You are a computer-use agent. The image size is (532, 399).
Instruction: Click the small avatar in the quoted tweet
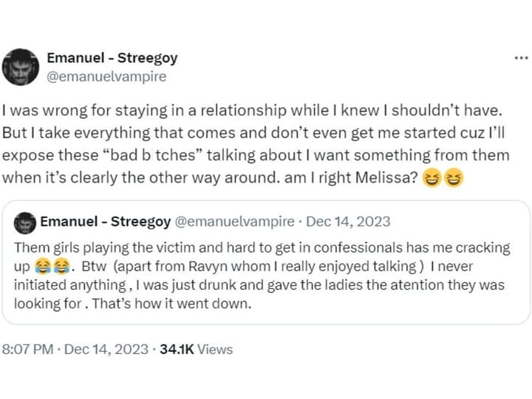pos(26,222)
